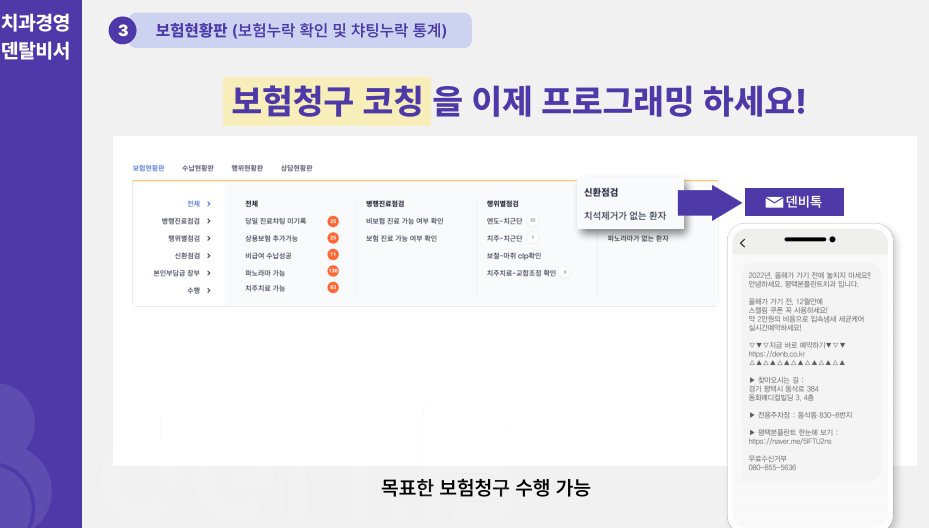Click the orange 11 badge beside 비급여 수납성공
This screenshot has height=528, width=929.
333,255
